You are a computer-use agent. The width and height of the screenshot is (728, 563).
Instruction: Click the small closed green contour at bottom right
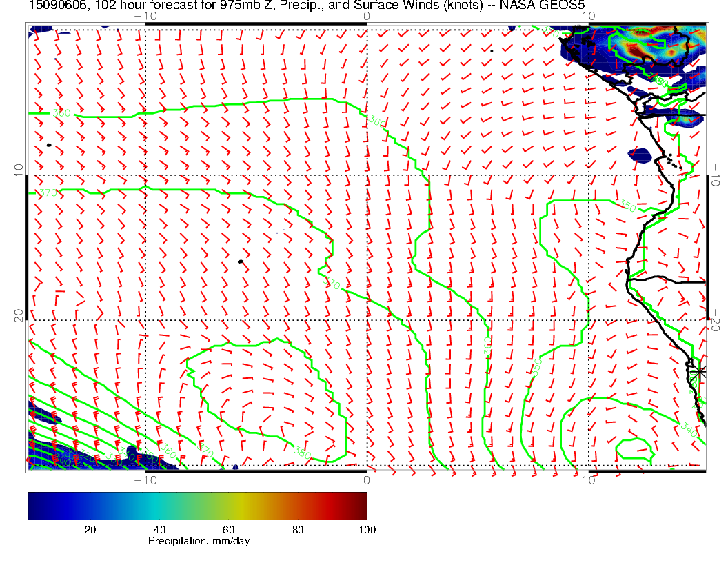point(635,448)
